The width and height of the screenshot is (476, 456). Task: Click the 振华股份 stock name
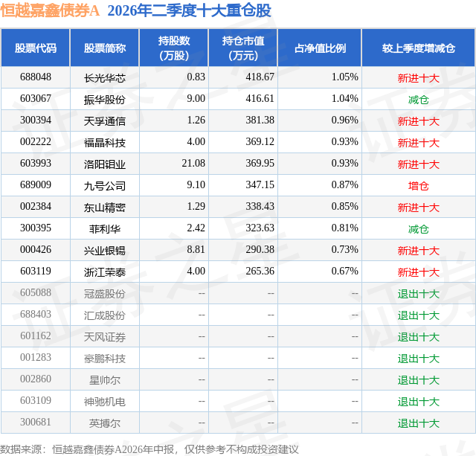pos(105,100)
